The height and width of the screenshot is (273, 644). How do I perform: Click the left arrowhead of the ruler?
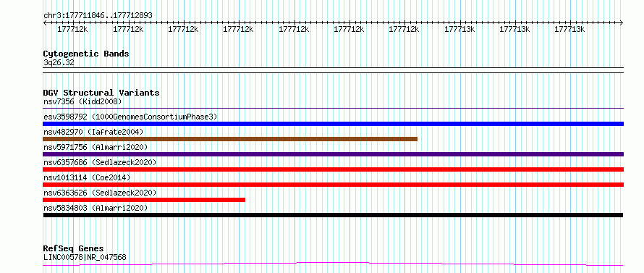click(x=45, y=22)
